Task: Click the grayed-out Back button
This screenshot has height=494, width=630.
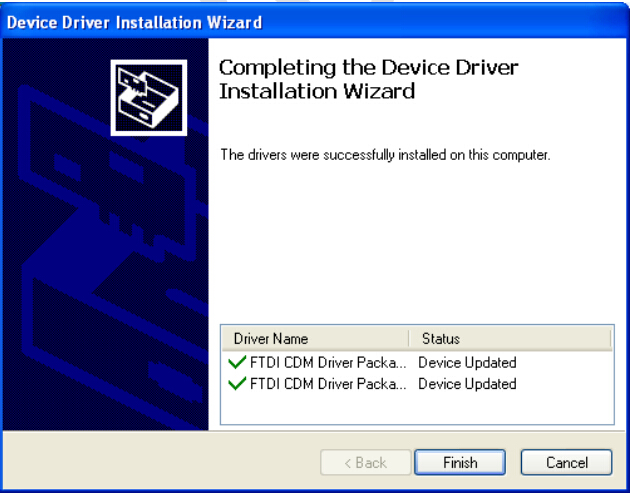Action: 366,462
